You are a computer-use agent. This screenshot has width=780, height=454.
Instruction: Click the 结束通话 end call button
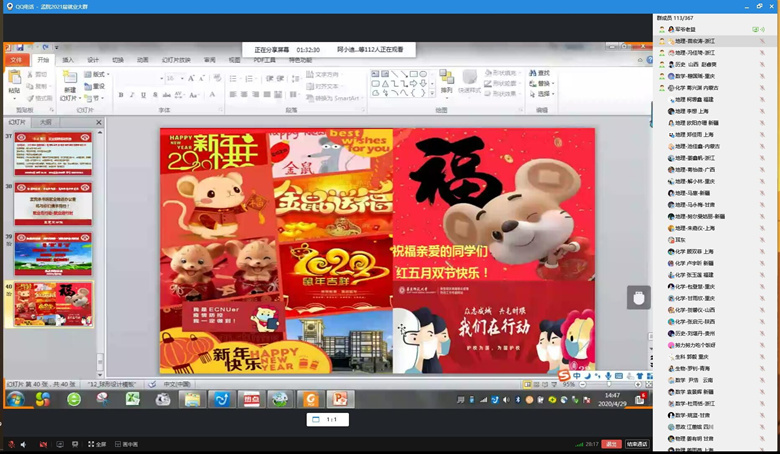coord(637,444)
